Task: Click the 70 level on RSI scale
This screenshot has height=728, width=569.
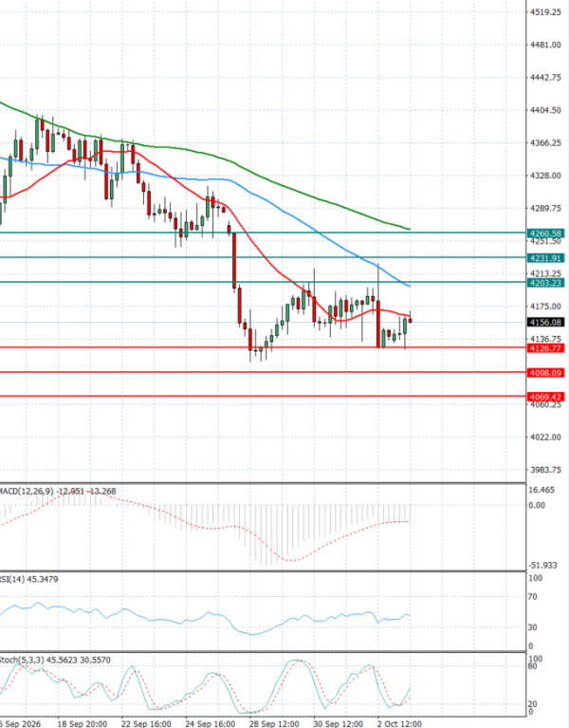Action: pyautogui.click(x=533, y=597)
